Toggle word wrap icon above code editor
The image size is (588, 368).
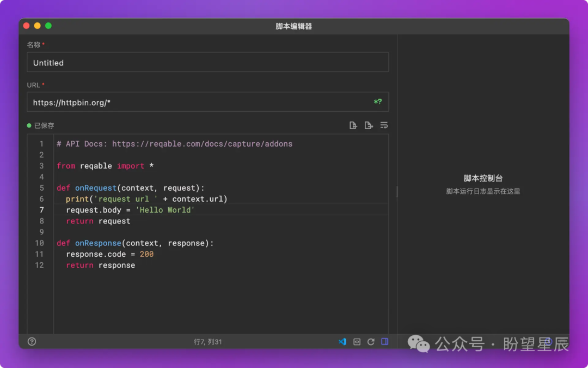pos(384,125)
